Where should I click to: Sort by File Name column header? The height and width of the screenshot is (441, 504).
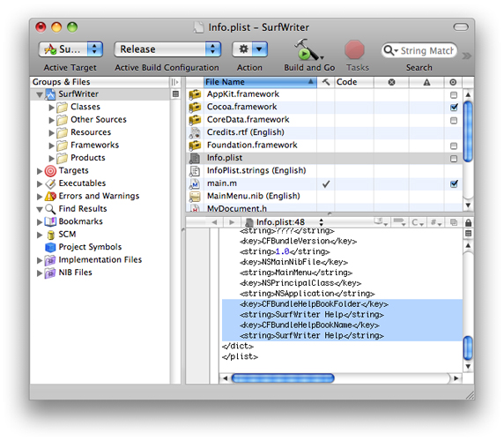point(260,82)
